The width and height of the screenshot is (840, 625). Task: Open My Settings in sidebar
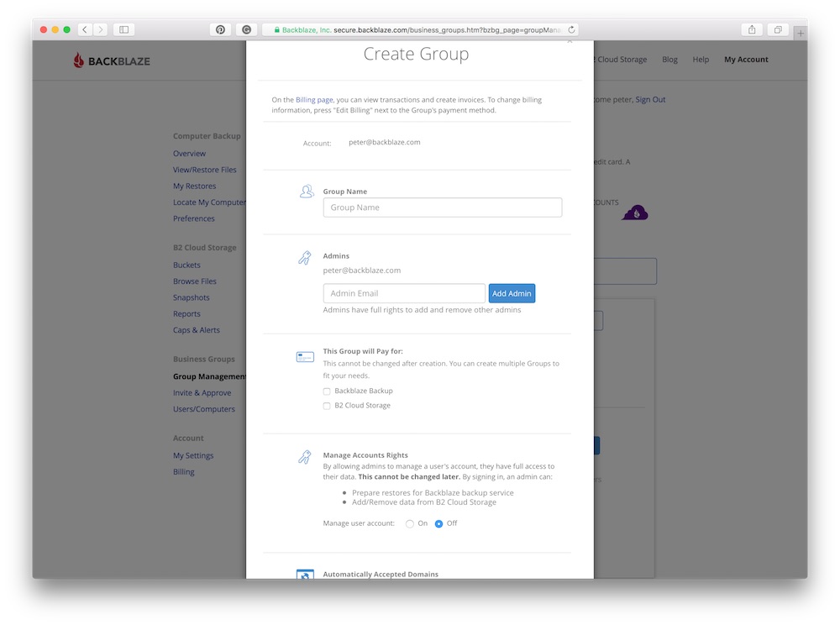pos(193,456)
